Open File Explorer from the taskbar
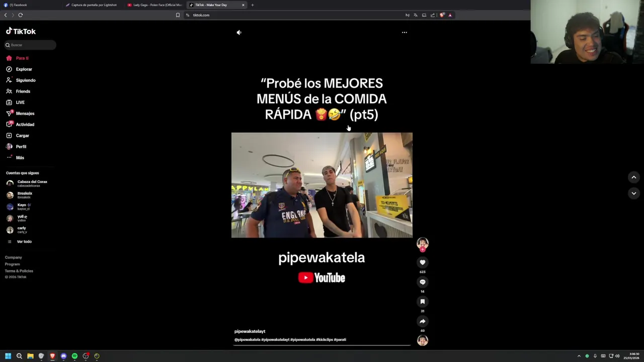The height and width of the screenshot is (362, 644). point(30,356)
